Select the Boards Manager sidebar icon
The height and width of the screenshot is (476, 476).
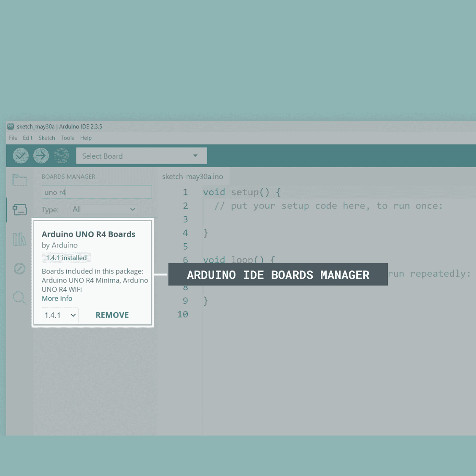[x=19, y=209]
